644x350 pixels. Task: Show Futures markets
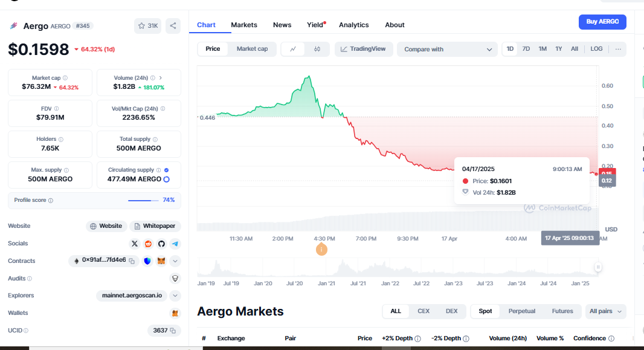(562, 311)
